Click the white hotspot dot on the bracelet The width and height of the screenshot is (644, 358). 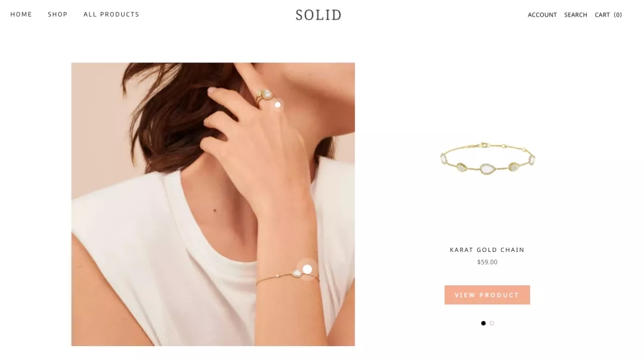pos(307,269)
